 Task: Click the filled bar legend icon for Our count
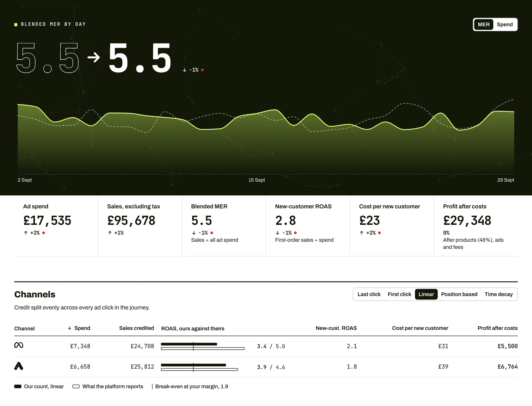pyautogui.click(x=18, y=386)
